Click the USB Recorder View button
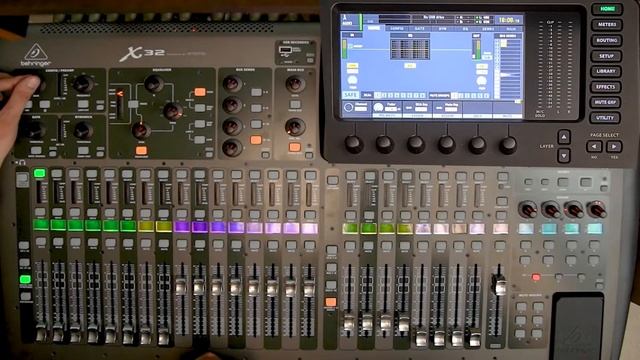Screen dimensions: 640x360 click(311, 60)
